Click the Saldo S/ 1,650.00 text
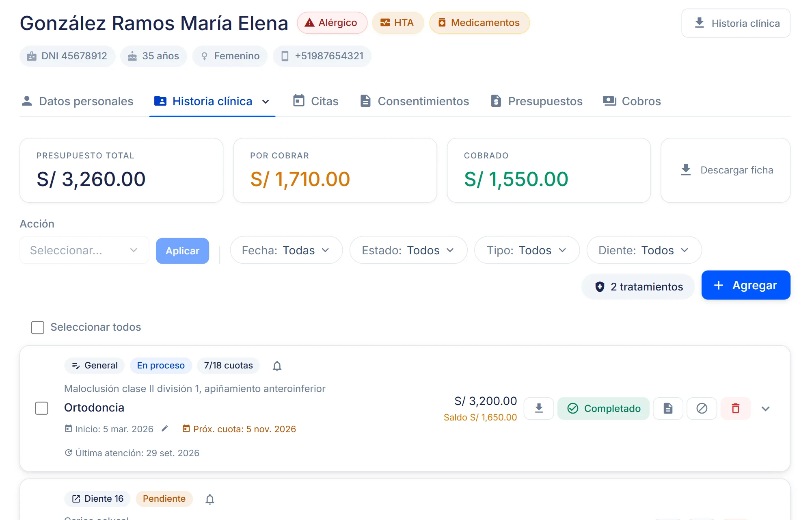This screenshot has height=520, width=812. (x=480, y=417)
